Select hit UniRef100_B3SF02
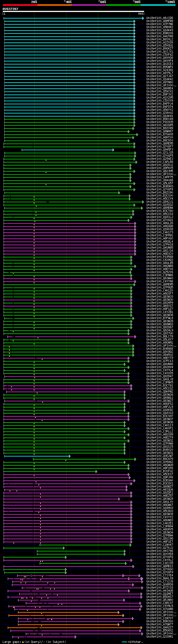Image resolution: width=178 pixels, height=644 pixels. 160,471
